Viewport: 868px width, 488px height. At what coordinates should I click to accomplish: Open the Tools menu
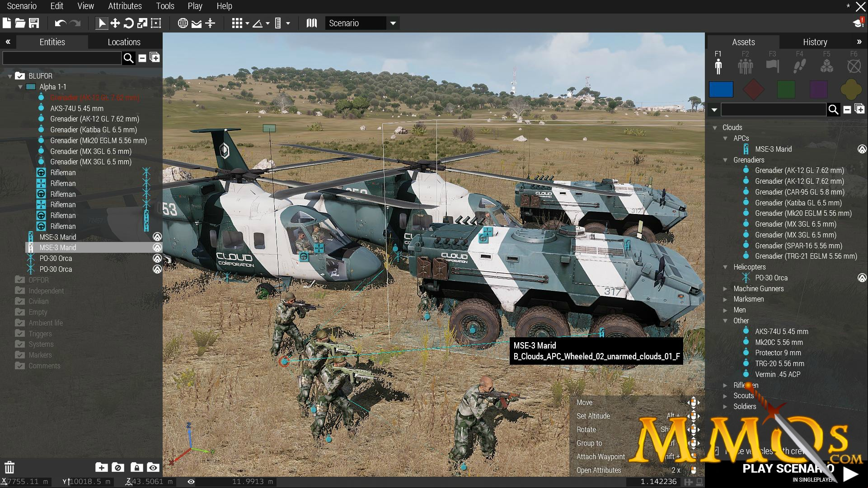(x=165, y=6)
